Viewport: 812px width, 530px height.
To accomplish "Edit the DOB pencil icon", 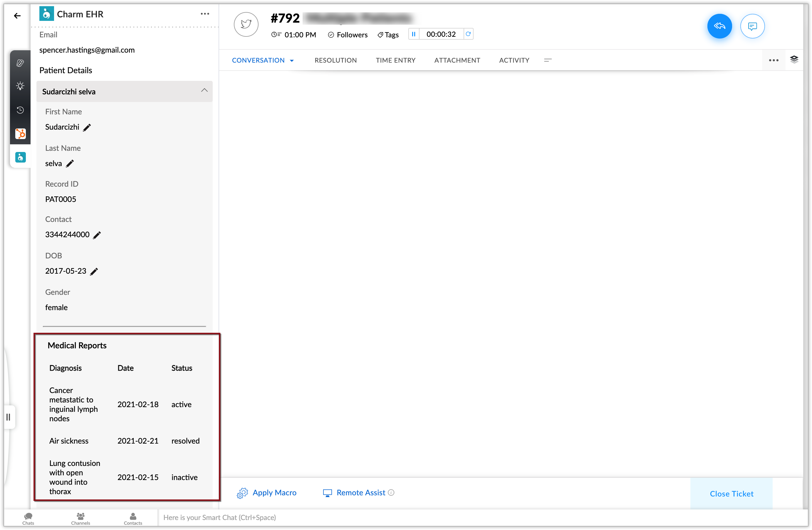I will [94, 272].
